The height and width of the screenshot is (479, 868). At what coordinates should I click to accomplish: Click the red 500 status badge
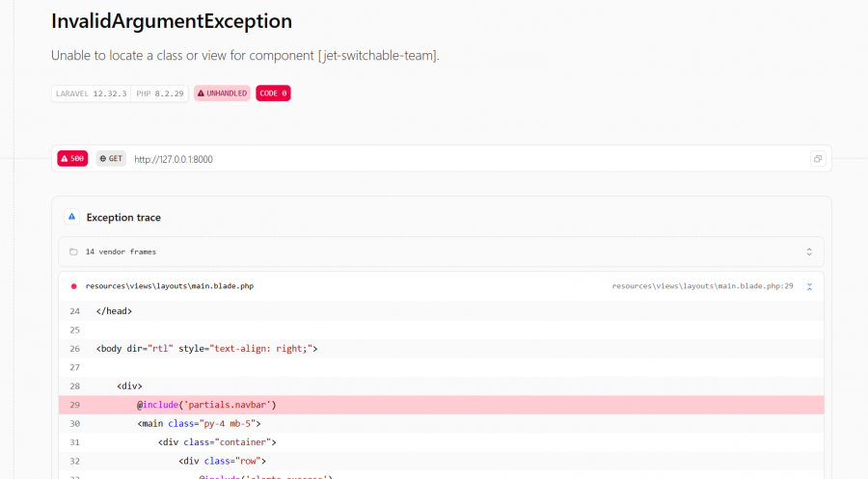[x=72, y=159]
